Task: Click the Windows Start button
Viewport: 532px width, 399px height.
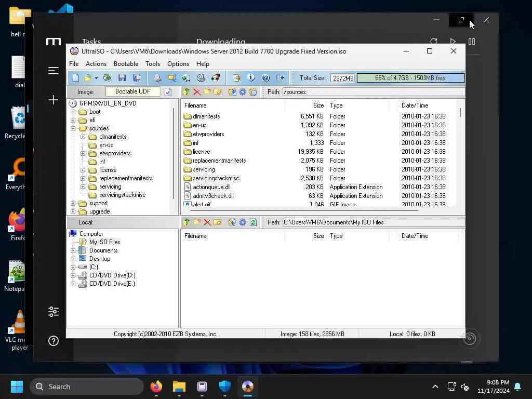Action: pyautogui.click(x=17, y=387)
